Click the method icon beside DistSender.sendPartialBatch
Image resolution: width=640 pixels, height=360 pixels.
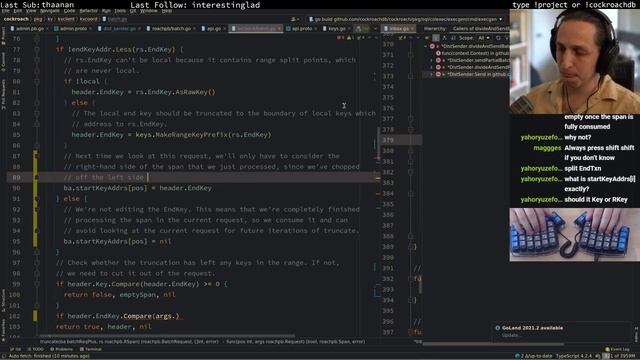438,60
